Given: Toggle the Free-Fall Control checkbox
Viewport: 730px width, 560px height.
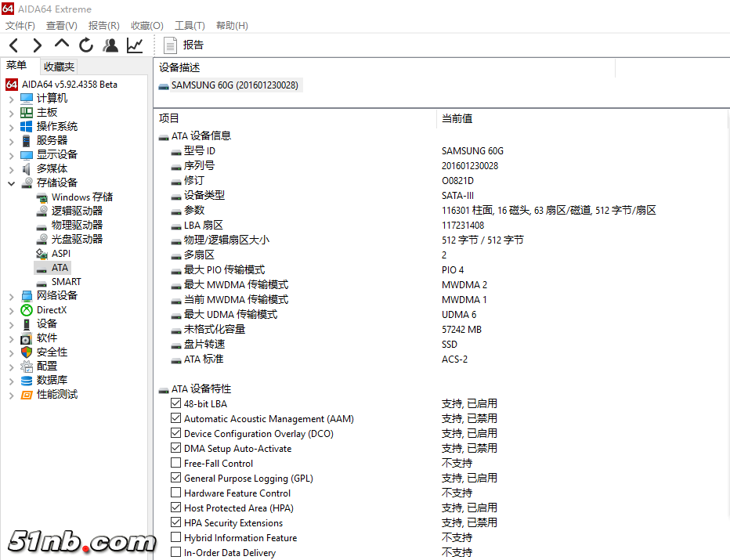Looking at the screenshot, I should click(x=176, y=463).
